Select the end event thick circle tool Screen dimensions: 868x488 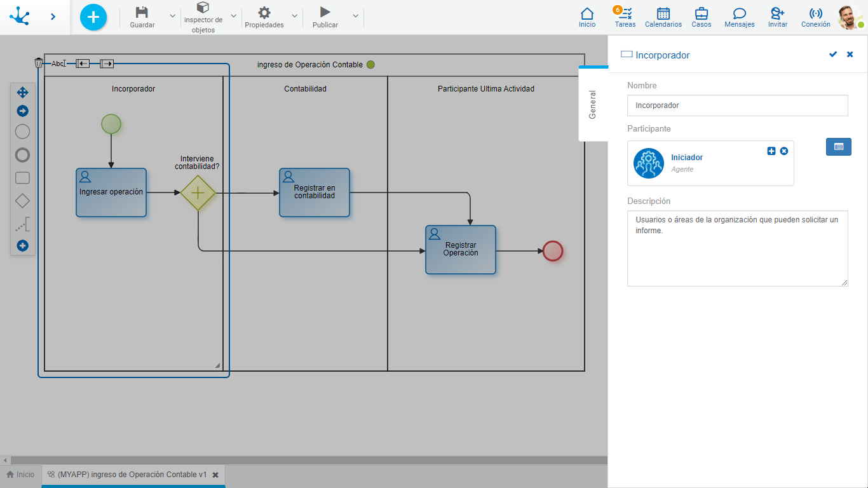click(x=22, y=155)
